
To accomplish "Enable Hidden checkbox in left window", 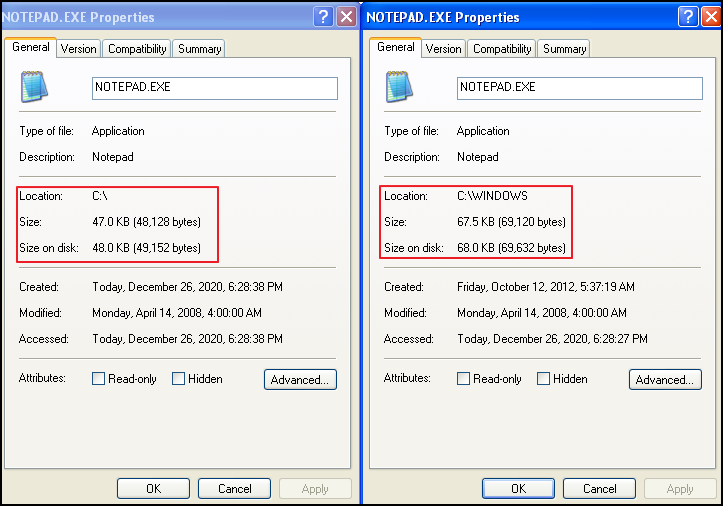I will (178, 379).
